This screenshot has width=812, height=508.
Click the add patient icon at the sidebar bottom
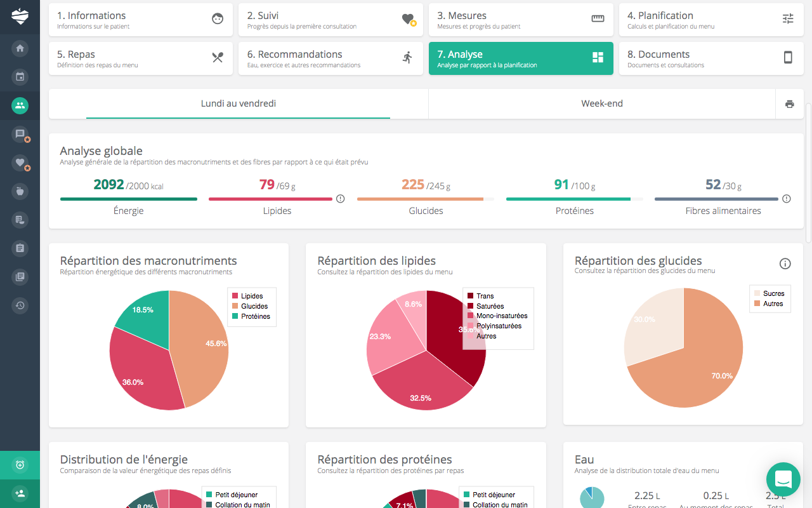(x=20, y=493)
